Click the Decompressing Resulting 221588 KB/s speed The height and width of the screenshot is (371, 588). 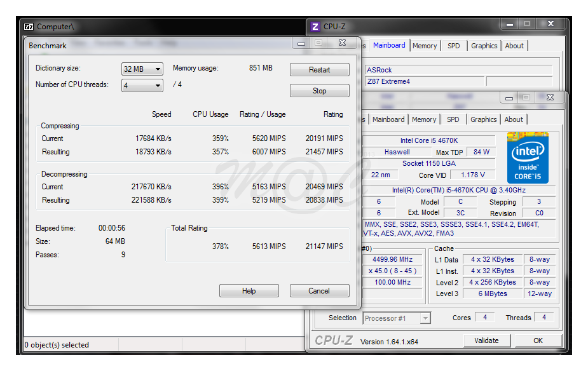(151, 200)
